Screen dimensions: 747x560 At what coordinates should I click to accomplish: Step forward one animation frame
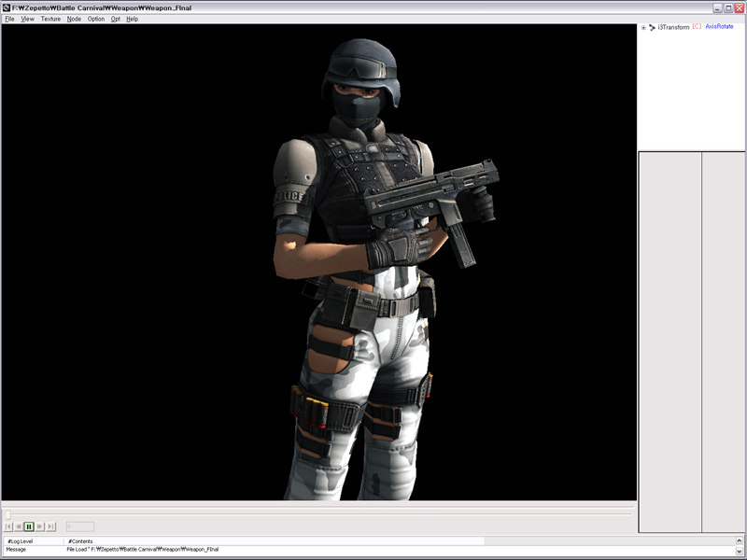40,526
